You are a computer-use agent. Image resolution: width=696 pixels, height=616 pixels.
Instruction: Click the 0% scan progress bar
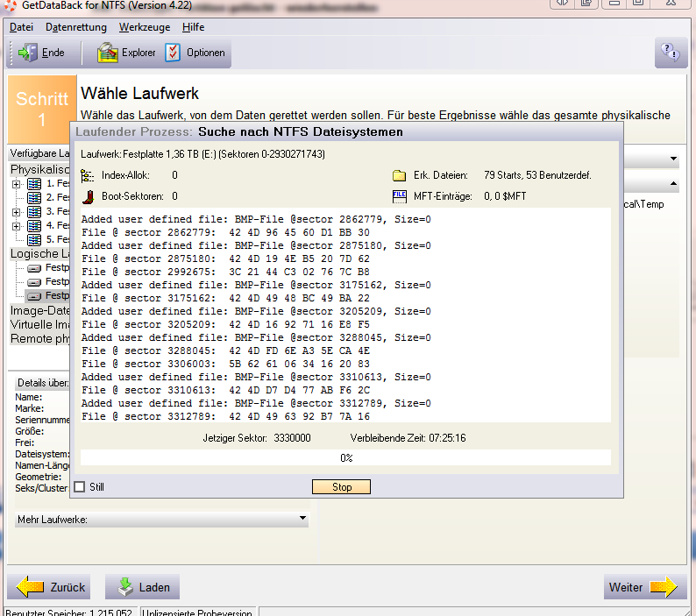(x=345, y=457)
